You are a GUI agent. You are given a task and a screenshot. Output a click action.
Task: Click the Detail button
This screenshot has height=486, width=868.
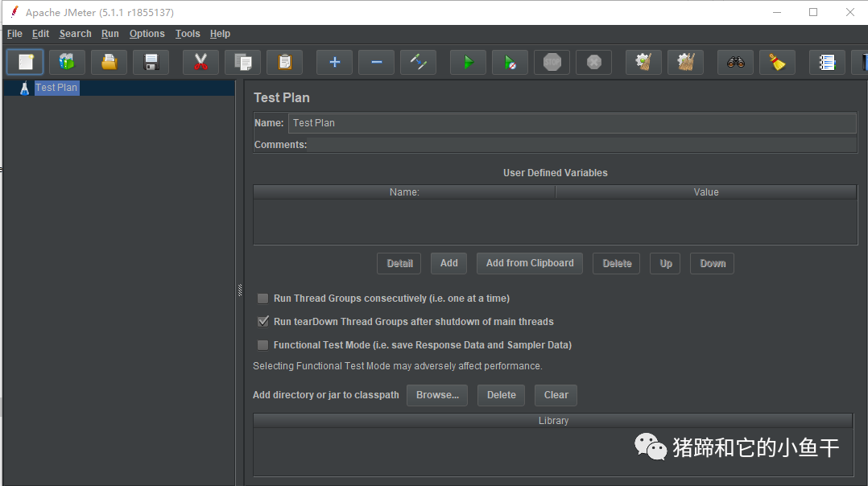point(399,264)
